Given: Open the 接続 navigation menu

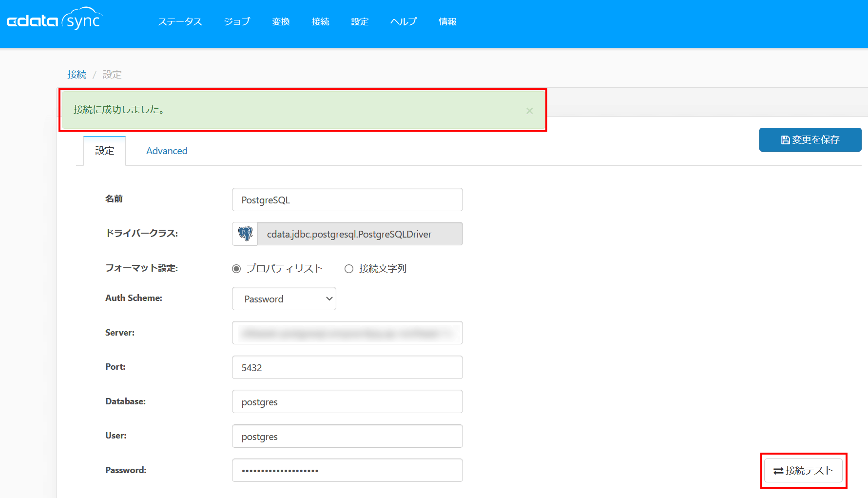Looking at the screenshot, I should tap(321, 21).
